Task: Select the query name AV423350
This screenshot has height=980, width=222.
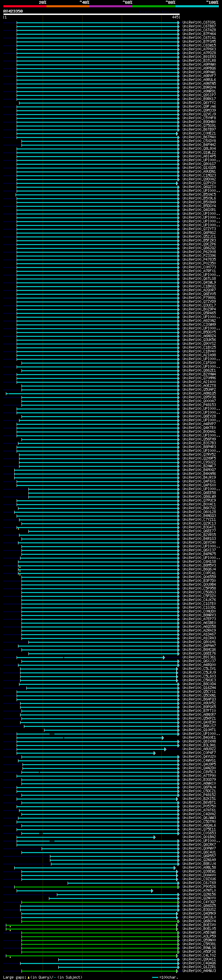Action: (x=13, y=11)
